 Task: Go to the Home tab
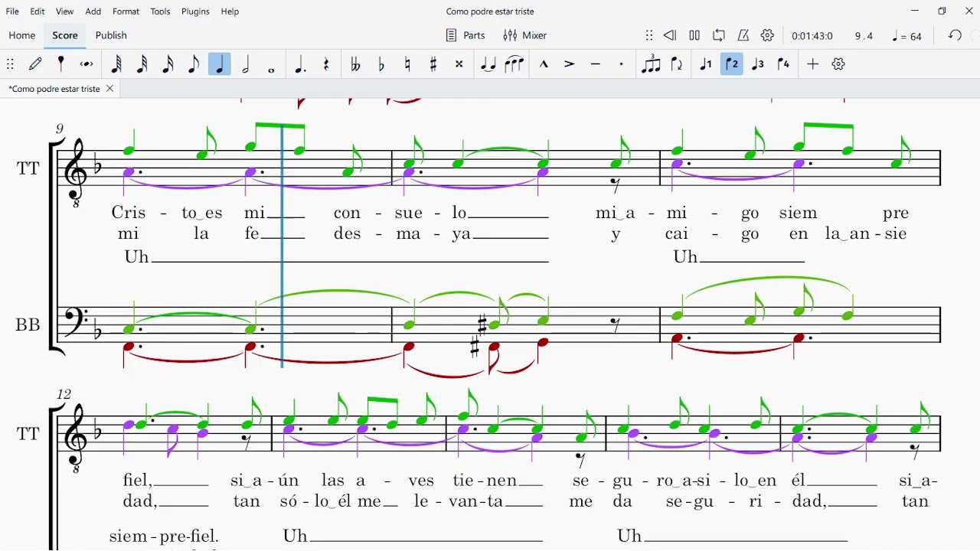pyautogui.click(x=22, y=36)
